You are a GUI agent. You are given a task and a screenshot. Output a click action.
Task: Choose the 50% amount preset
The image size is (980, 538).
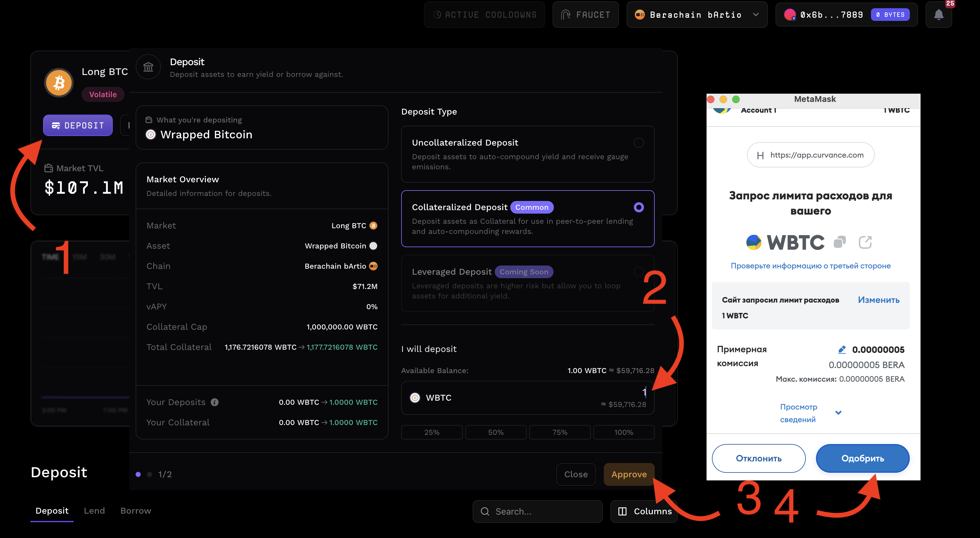tap(495, 432)
